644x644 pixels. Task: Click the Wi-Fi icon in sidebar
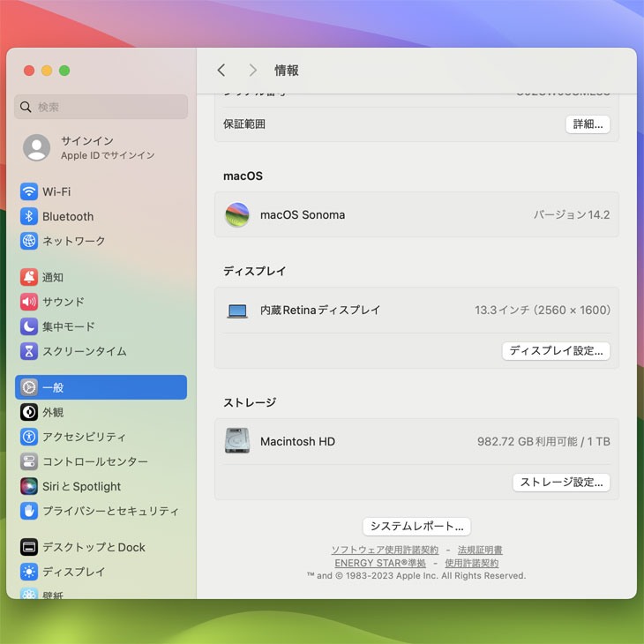tap(29, 191)
